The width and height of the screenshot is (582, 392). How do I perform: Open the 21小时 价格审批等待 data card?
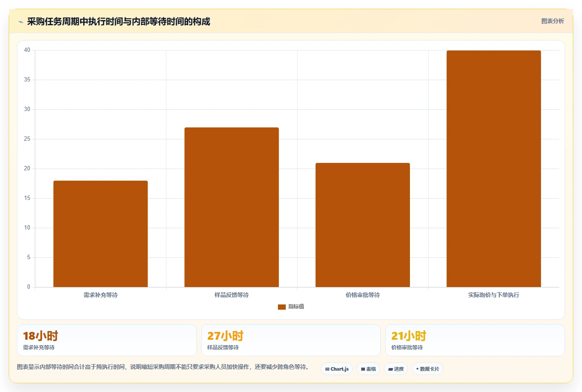(x=475, y=340)
